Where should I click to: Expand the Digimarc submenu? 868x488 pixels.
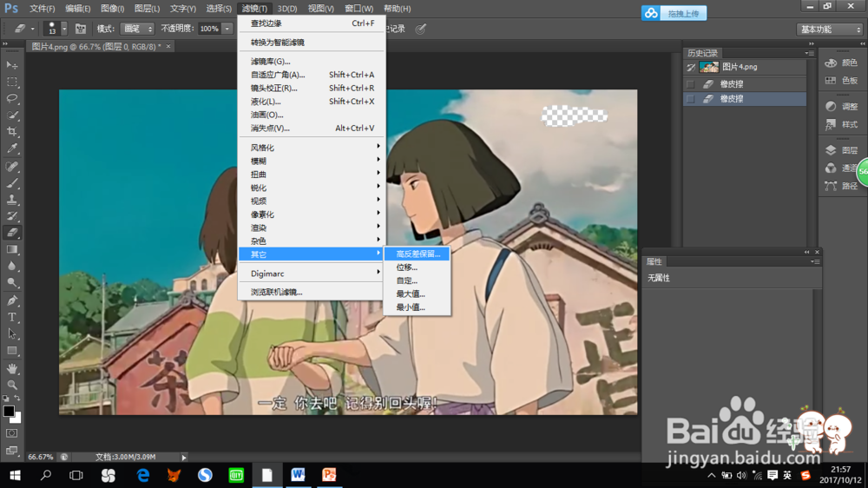pos(311,273)
